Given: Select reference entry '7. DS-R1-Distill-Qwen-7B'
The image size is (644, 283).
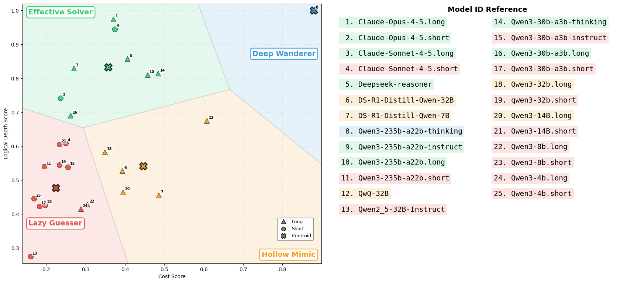Looking at the screenshot, I should (395, 116).
